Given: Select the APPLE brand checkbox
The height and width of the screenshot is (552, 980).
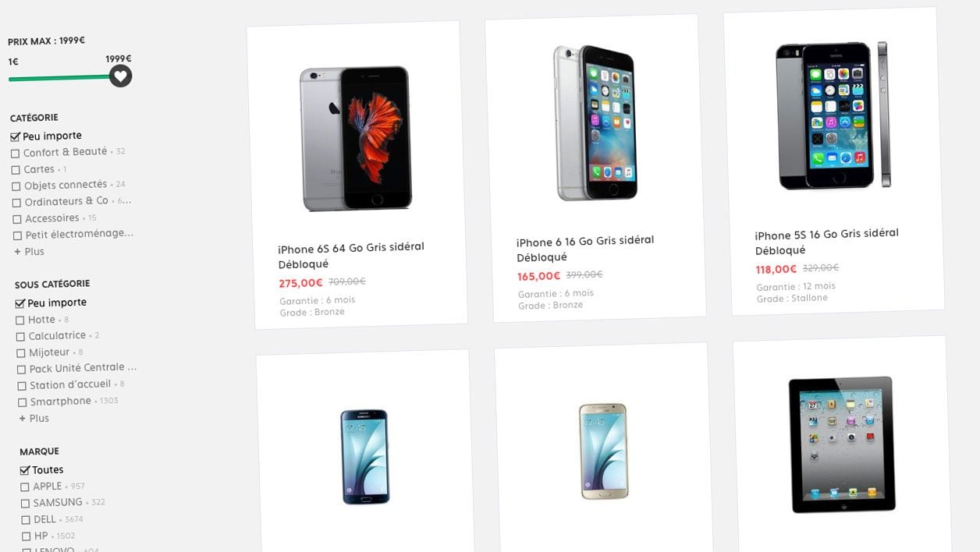Looking at the screenshot, I should click(25, 487).
